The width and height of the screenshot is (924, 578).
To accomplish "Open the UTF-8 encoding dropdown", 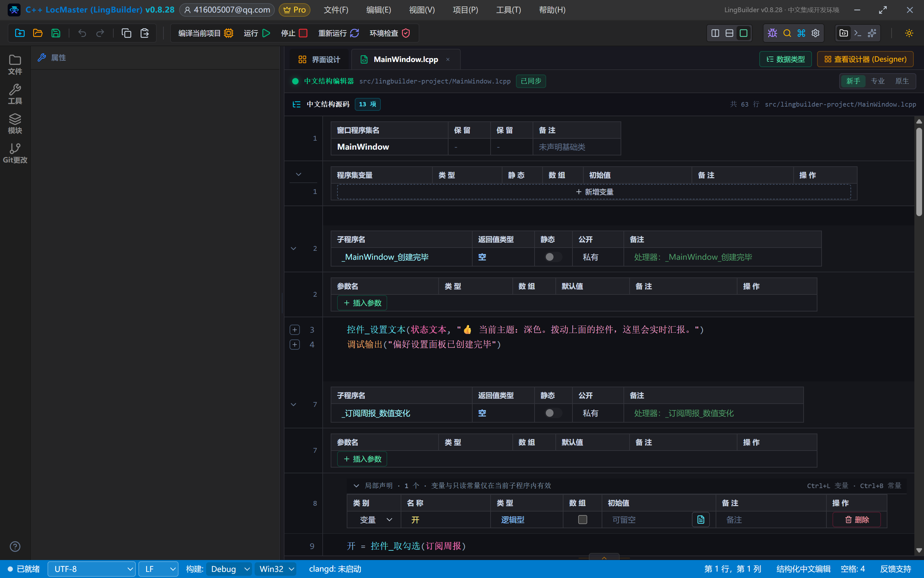I will [92, 569].
